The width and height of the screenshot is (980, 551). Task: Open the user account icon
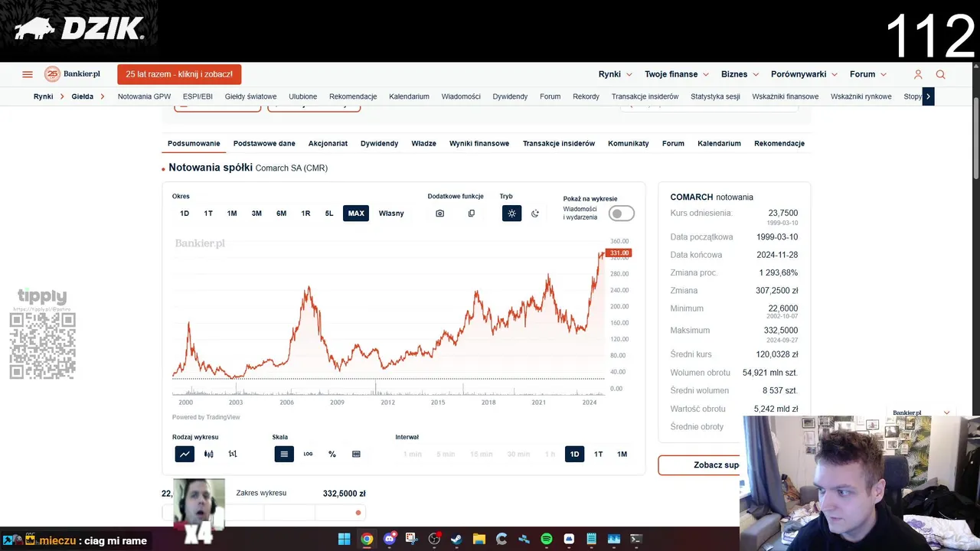click(918, 74)
